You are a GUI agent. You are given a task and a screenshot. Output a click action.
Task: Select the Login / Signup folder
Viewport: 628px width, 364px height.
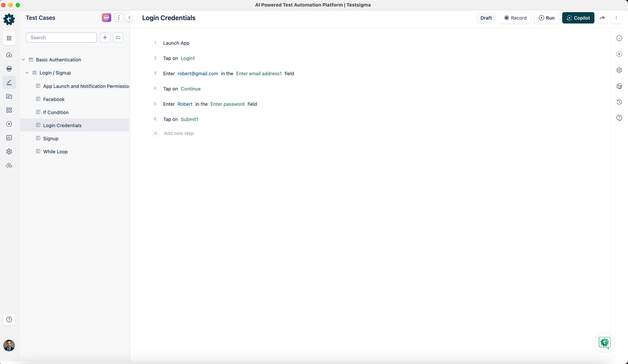[55, 73]
